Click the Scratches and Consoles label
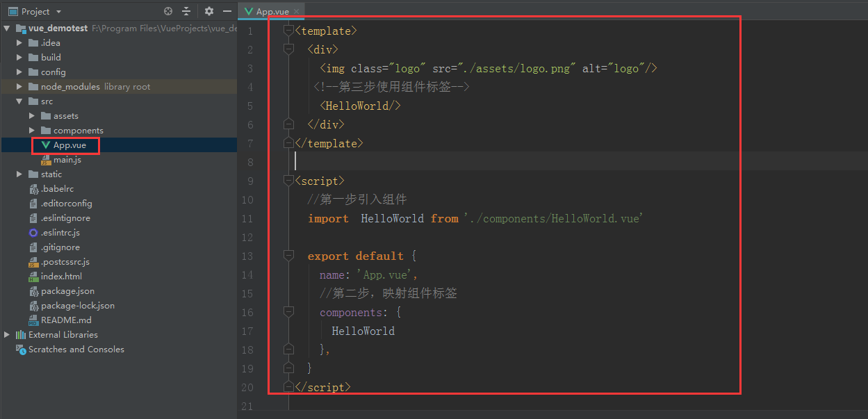The height and width of the screenshot is (419, 868). (76, 350)
